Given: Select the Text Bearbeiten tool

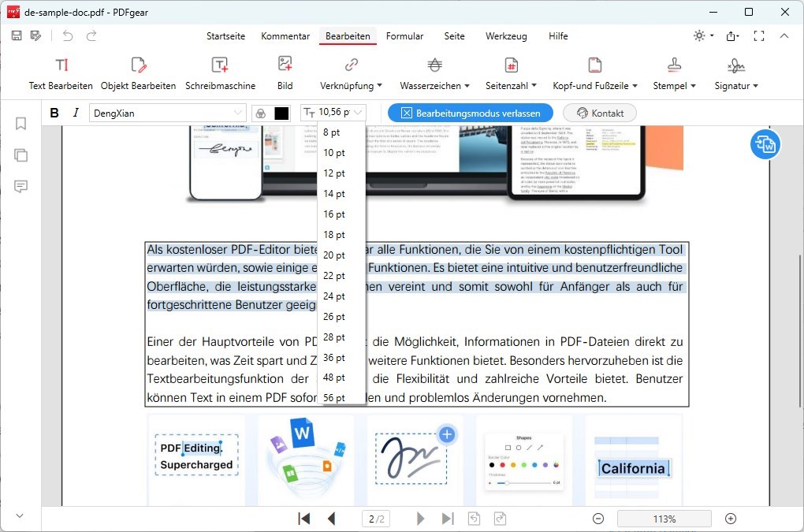Looking at the screenshot, I should pos(61,71).
